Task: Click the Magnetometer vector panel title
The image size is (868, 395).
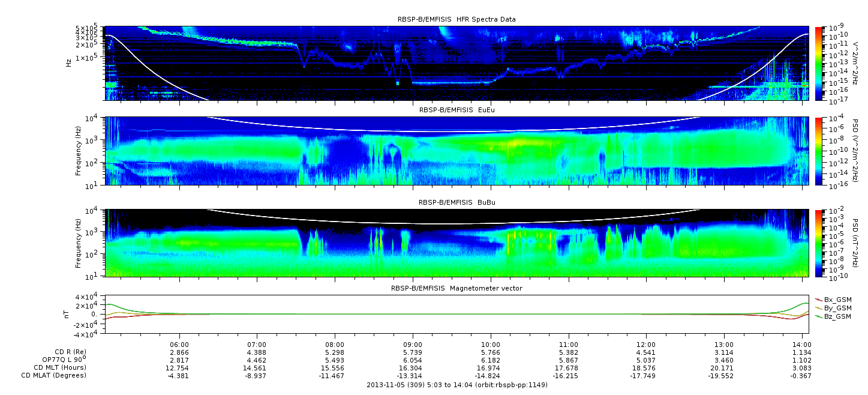Action: [x=456, y=288]
